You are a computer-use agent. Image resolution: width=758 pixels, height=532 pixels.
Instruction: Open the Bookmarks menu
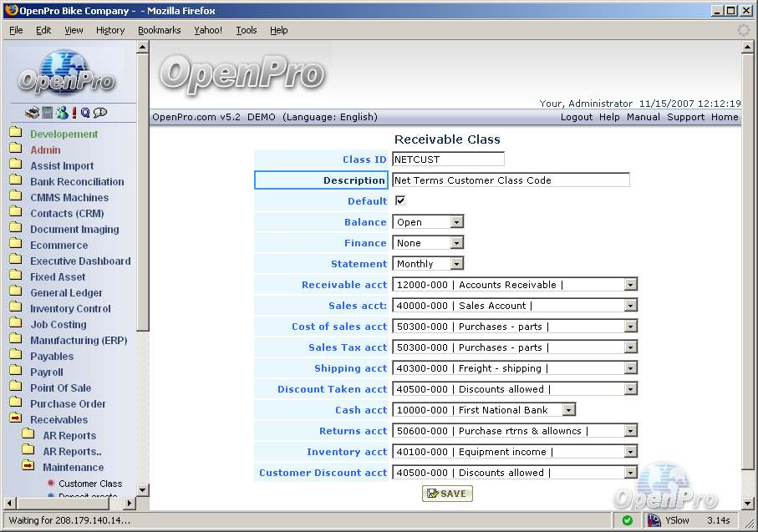click(x=159, y=30)
